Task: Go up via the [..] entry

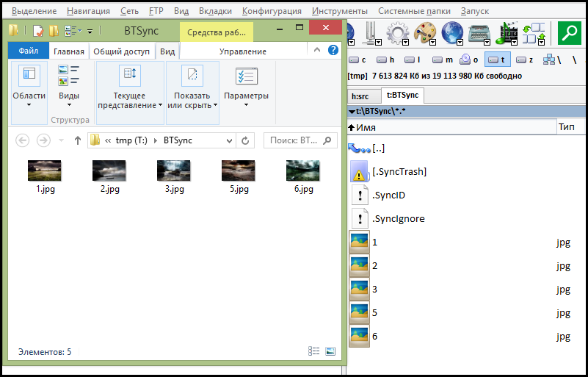Action: point(378,148)
